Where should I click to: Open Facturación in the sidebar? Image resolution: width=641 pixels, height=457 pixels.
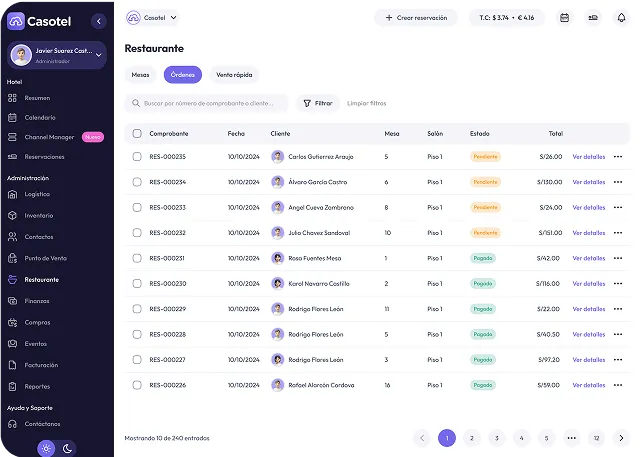[41, 365]
